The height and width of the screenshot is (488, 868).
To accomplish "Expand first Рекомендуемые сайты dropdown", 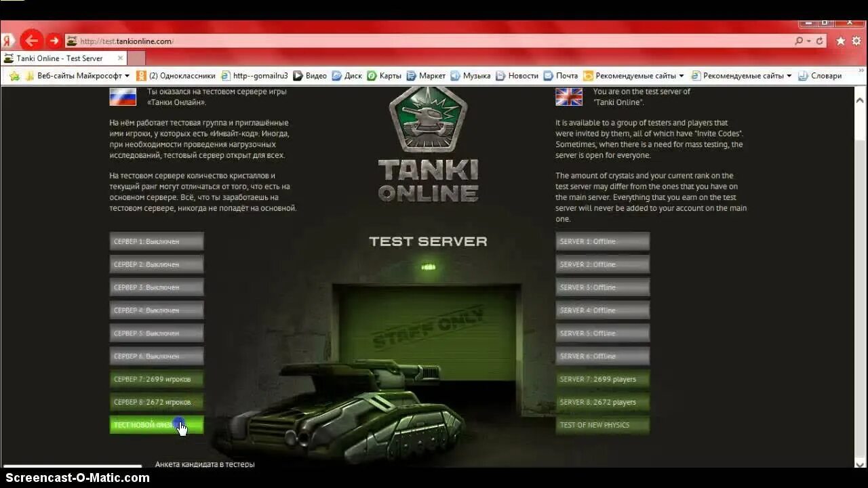I will coord(682,76).
